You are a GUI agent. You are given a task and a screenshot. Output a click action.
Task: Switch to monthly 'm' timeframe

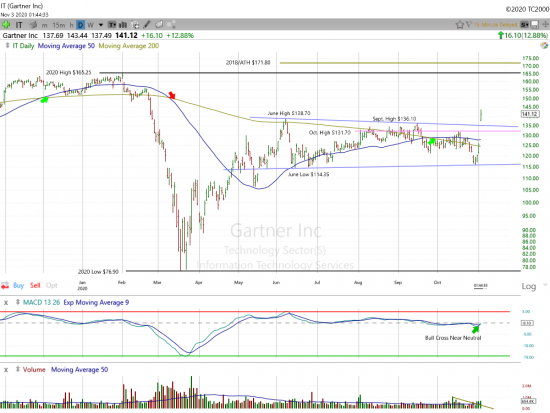[44, 25]
